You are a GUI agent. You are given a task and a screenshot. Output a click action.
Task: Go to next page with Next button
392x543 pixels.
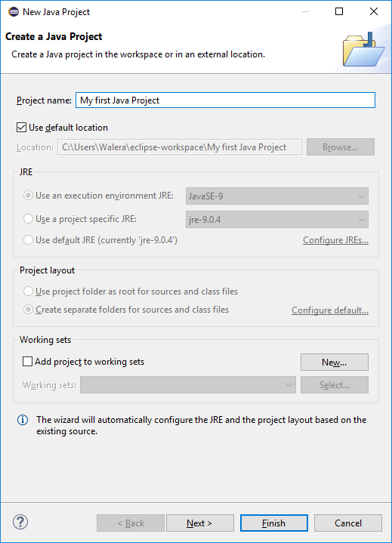click(x=200, y=523)
